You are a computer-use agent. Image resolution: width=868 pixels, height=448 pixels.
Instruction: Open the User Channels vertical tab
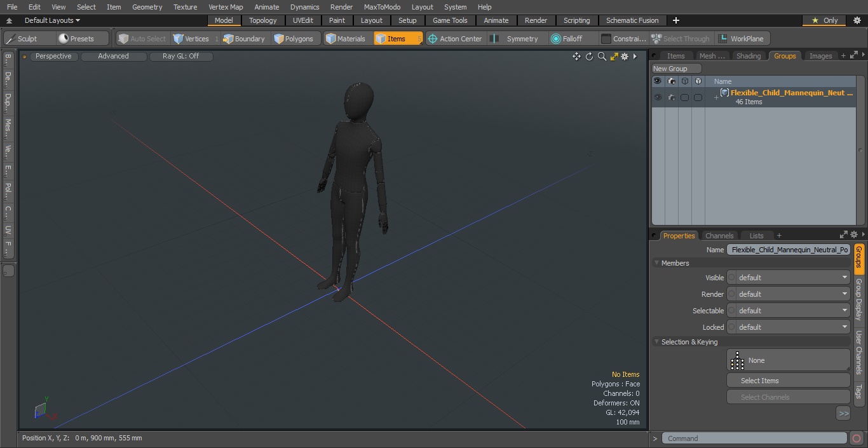(x=858, y=352)
